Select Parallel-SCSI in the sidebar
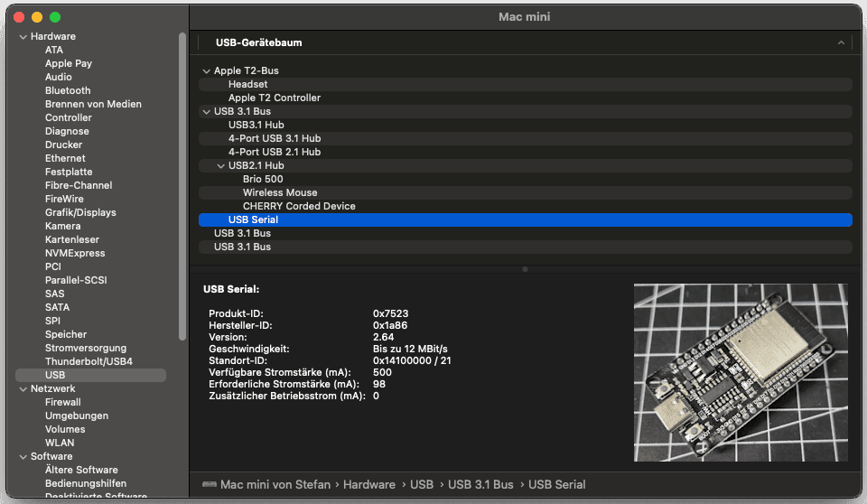This screenshot has width=867, height=504. pyautogui.click(x=76, y=281)
